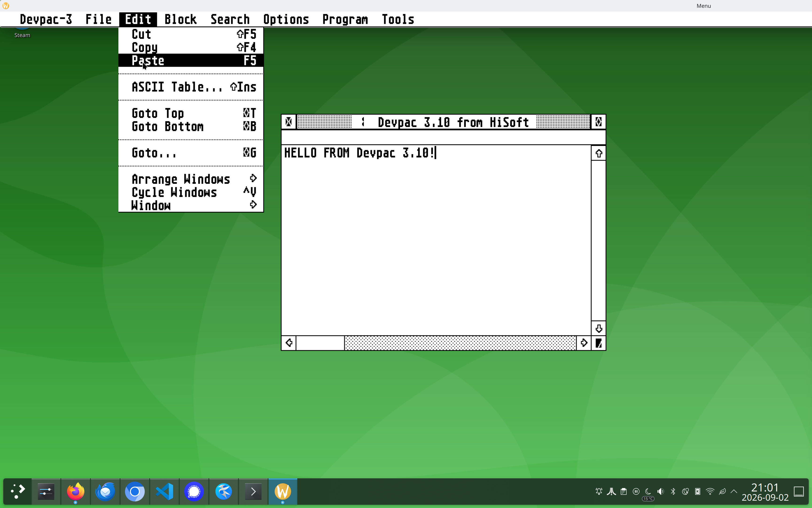
Task: Open the File menu
Action: (98, 20)
